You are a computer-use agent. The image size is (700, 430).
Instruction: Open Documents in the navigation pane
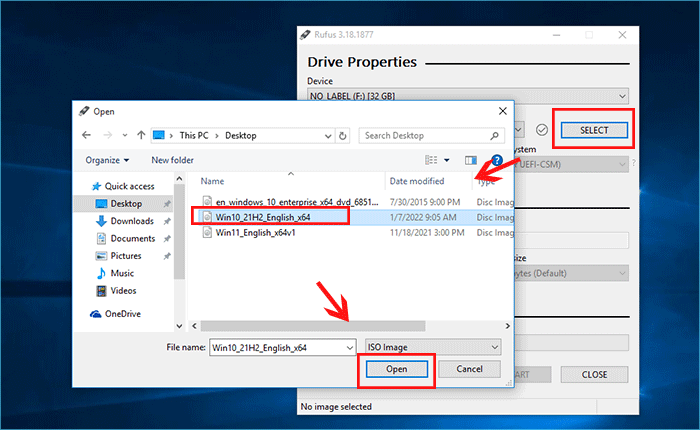pyautogui.click(x=126, y=238)
